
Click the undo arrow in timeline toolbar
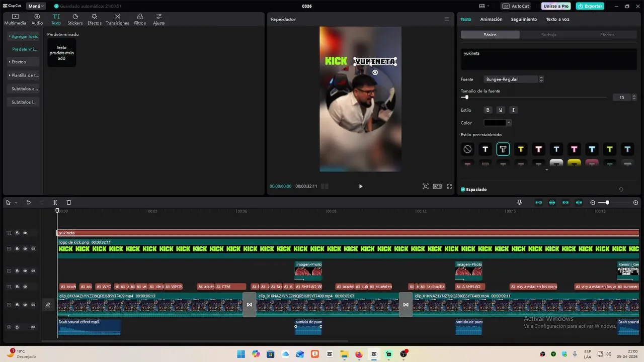pos(28,203)
